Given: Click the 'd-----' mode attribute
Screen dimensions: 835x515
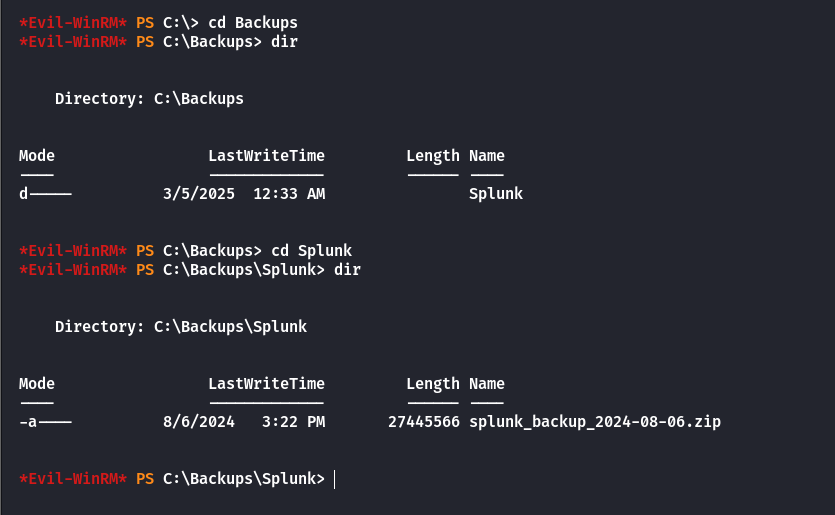Looking at the screenshot, I should [45, 194].
